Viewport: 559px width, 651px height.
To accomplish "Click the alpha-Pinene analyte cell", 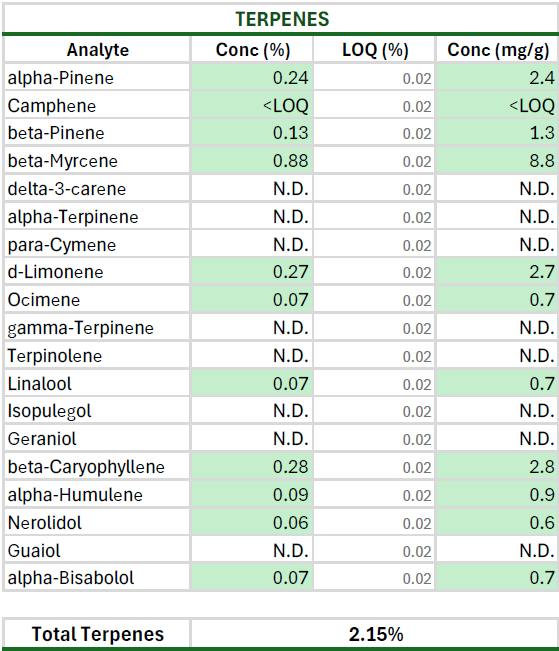I will click(x=97, y=77).
